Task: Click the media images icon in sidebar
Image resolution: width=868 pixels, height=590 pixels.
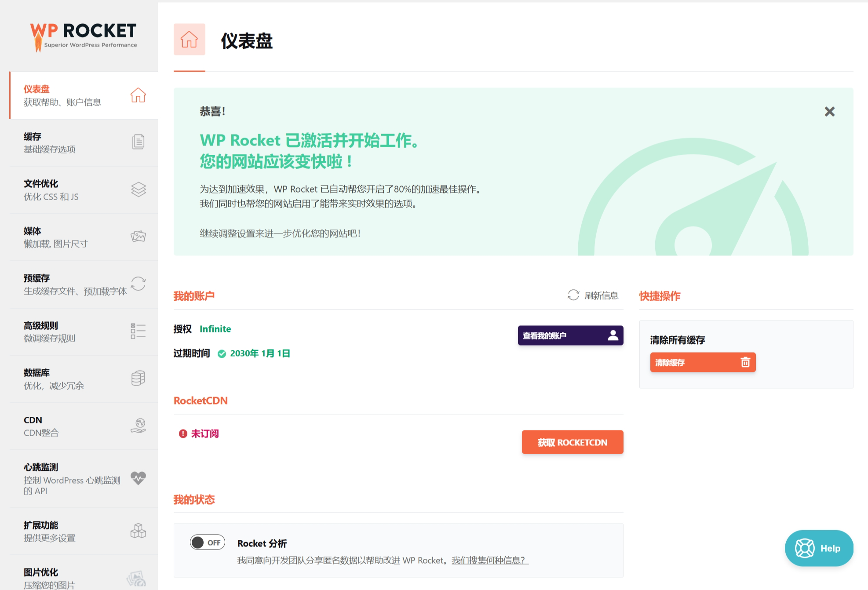Action: [x=138, y=237]
